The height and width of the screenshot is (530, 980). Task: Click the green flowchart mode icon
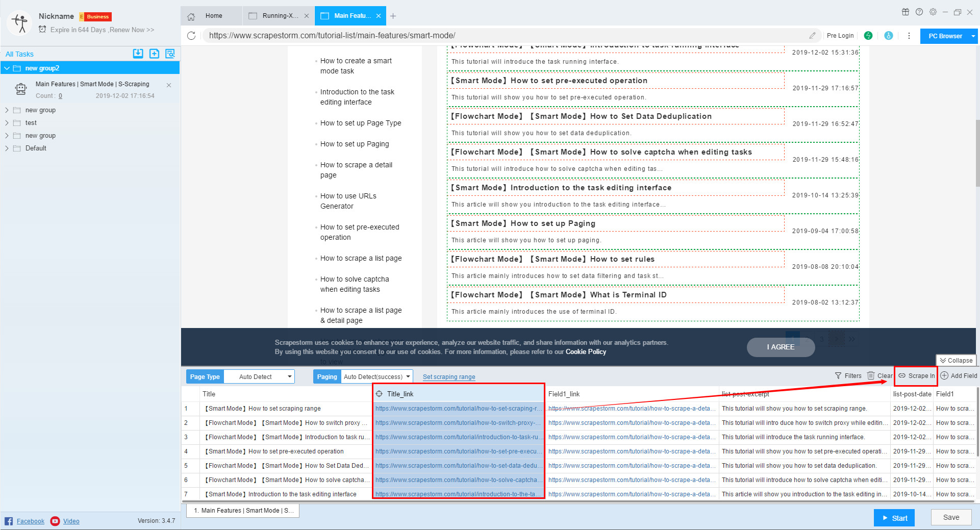click(x=868, y=36)
